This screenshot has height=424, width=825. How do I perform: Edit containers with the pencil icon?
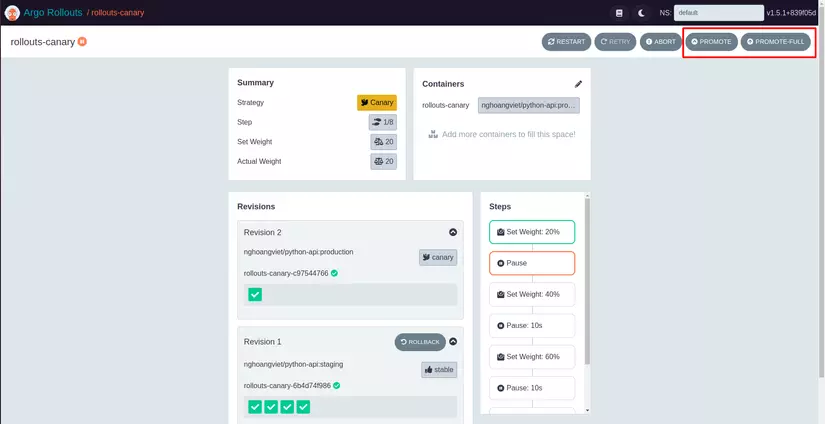[x=578, y=84]
